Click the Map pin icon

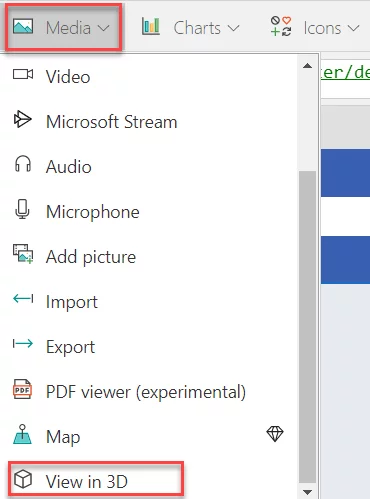[x=22, y=434]
